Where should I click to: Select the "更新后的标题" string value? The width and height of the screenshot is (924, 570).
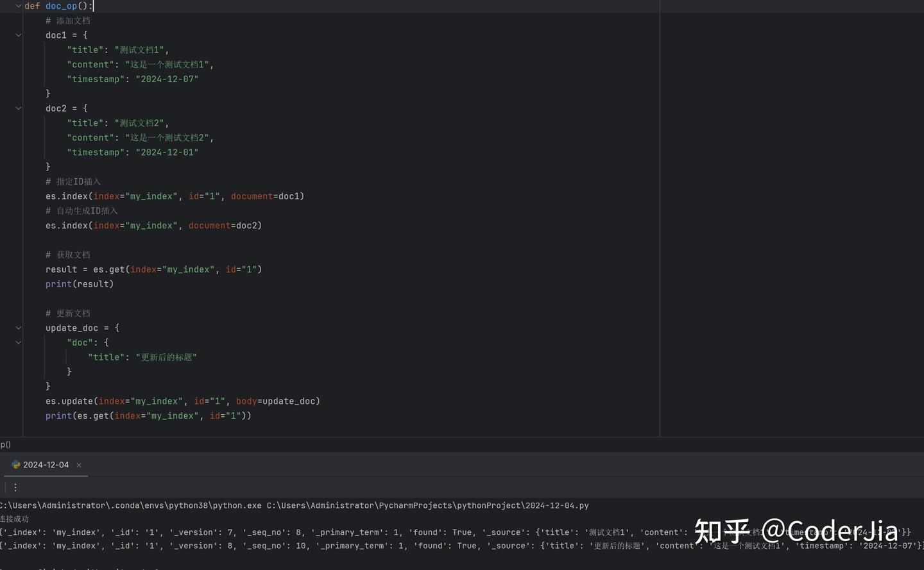(x=166, y=357)
